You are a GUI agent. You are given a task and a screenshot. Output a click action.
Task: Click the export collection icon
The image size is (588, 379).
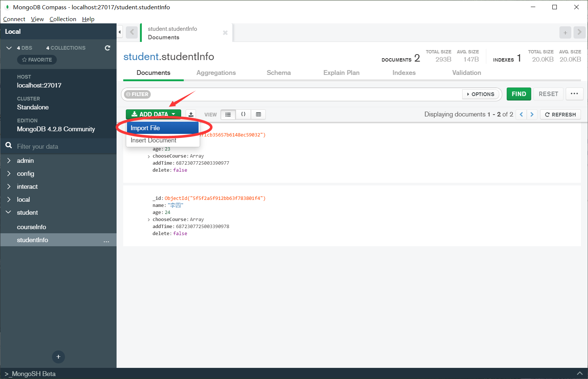[x=191, y=114]
